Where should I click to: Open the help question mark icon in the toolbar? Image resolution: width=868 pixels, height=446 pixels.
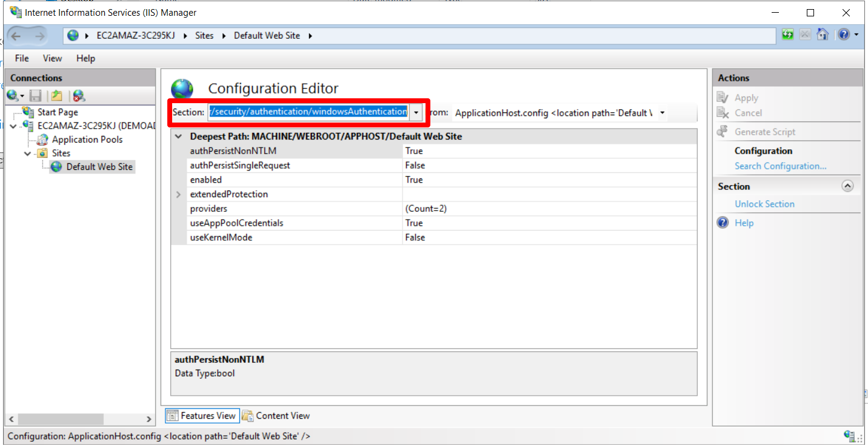[844, 35]
